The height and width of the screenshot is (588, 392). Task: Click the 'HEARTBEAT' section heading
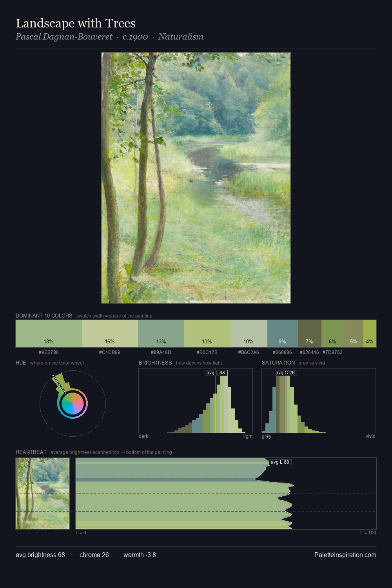[x=31, y=452]
